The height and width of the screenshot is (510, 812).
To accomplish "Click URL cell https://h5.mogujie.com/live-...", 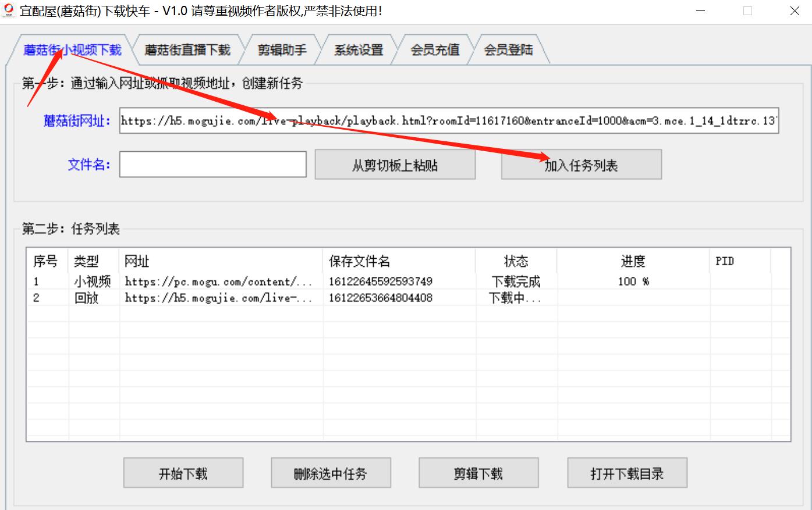I will (219, 298).
